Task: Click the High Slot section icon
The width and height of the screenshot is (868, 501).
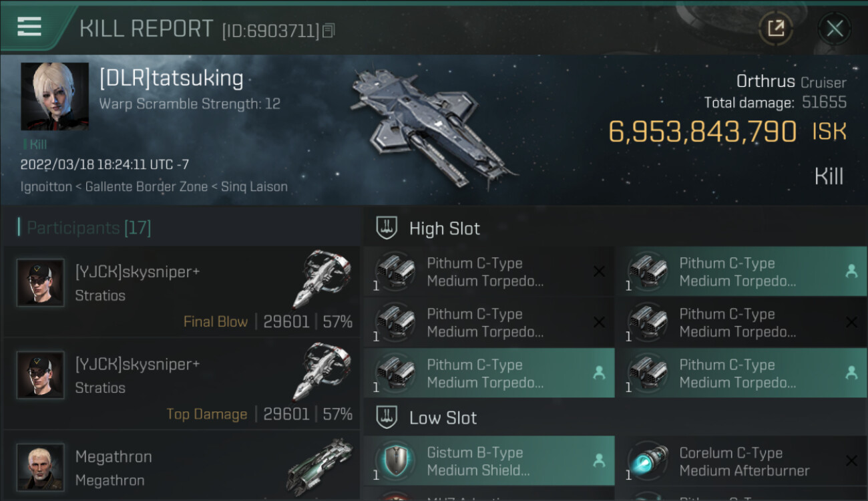Action: click(387, 228)
